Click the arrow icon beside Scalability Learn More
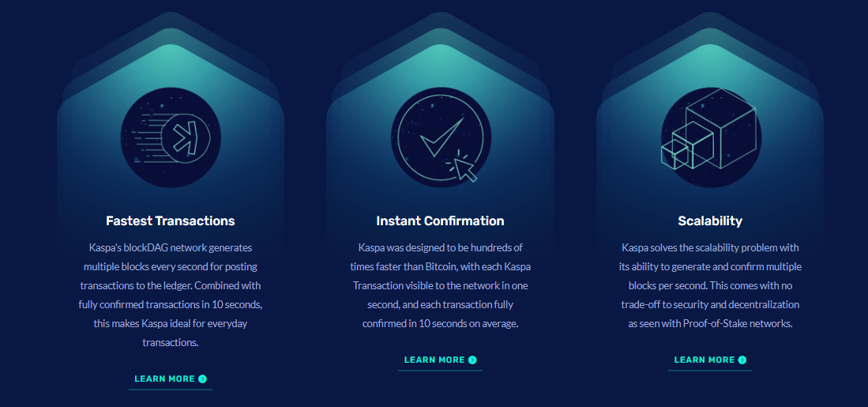This screenshot has height=407, width=868. pyautogui.click(x=742, y=360)
